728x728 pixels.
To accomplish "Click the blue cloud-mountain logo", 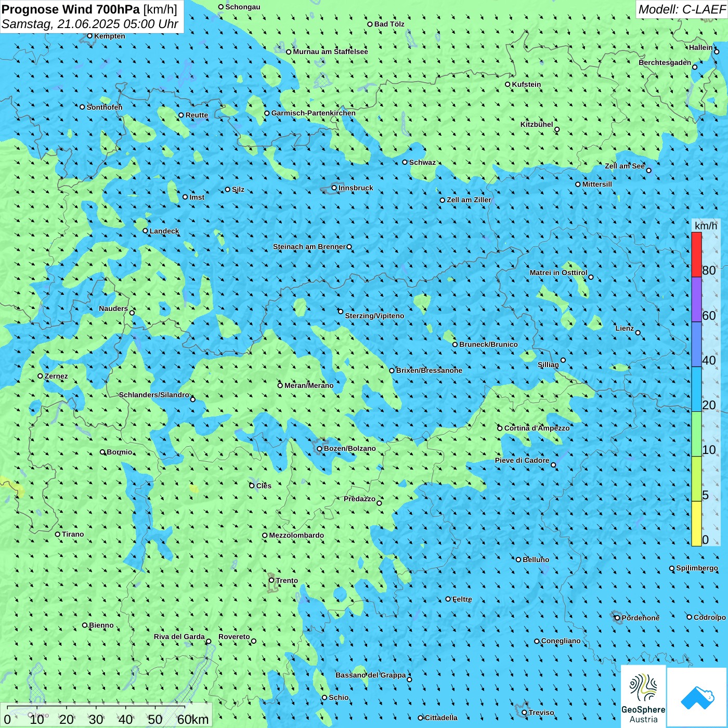I will click(697, 697).
